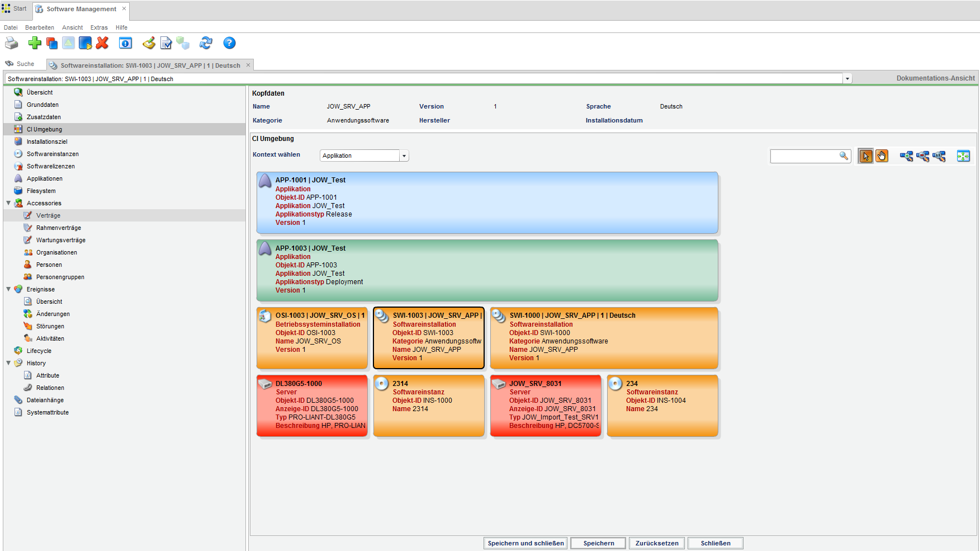Click the blue refresh arrows icon
This screenshot has width=980, height=551.
coord(206,43)
